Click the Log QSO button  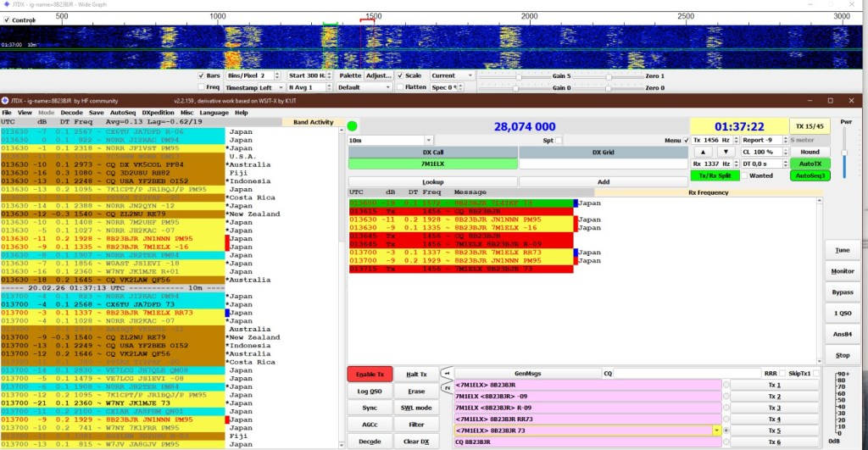370,391
